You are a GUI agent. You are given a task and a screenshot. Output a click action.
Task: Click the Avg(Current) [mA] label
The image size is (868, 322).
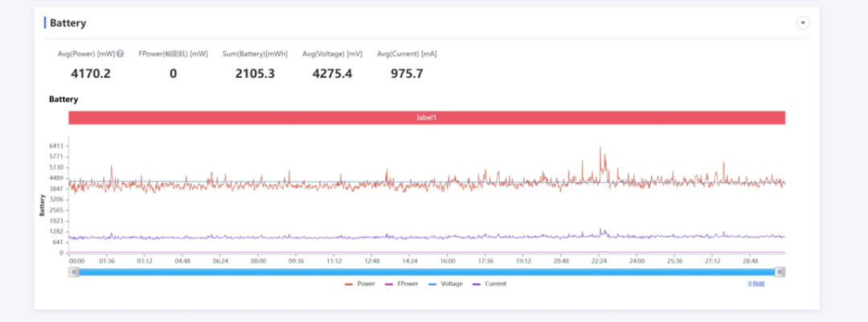coord(407,55)
